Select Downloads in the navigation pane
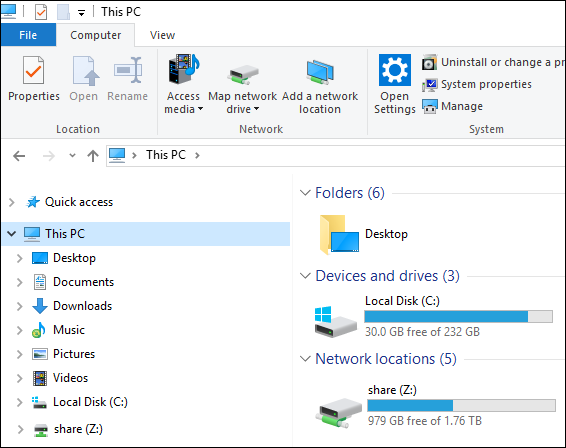This screenshot has height=448, width=566. tap(82, 306)
